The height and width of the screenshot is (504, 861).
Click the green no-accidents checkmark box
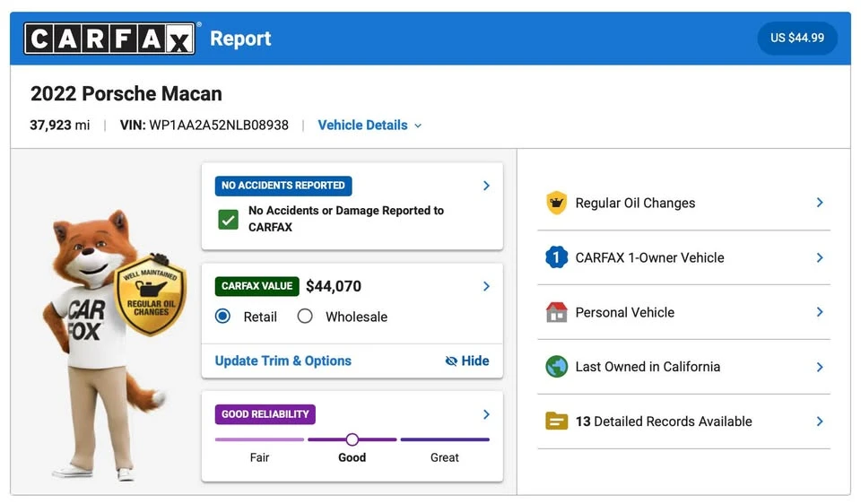pos(228,219)
